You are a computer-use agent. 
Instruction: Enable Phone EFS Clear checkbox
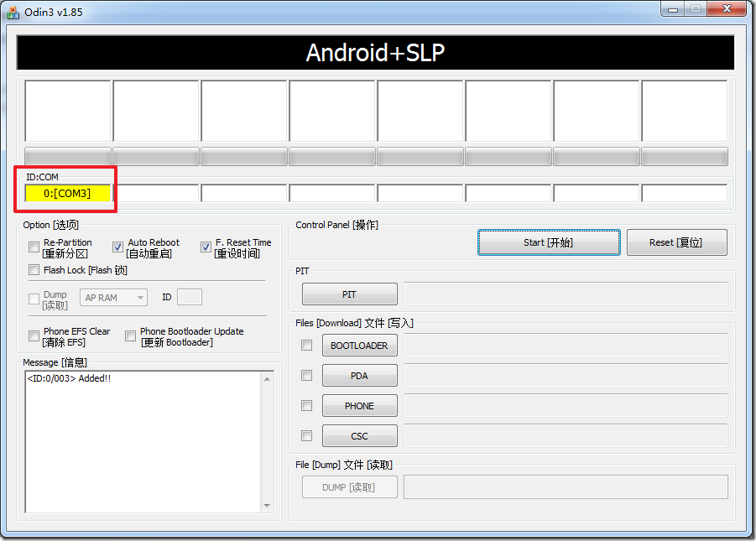pos(34,336)
